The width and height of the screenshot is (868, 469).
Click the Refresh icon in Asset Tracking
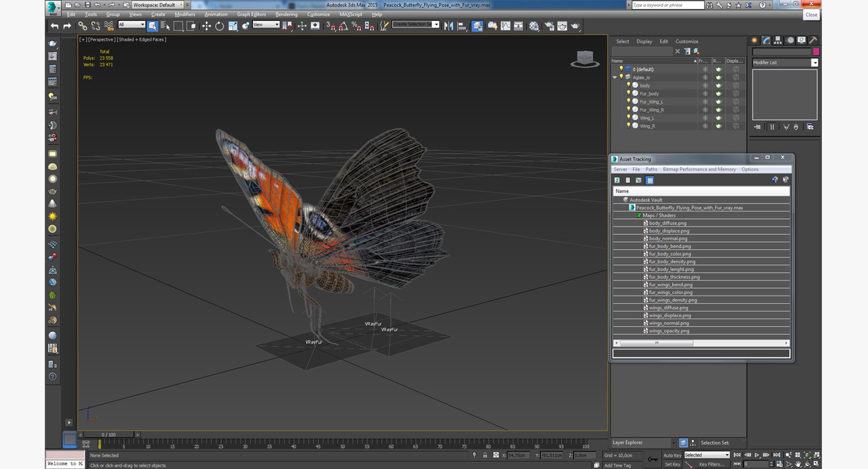pos(617,180)
